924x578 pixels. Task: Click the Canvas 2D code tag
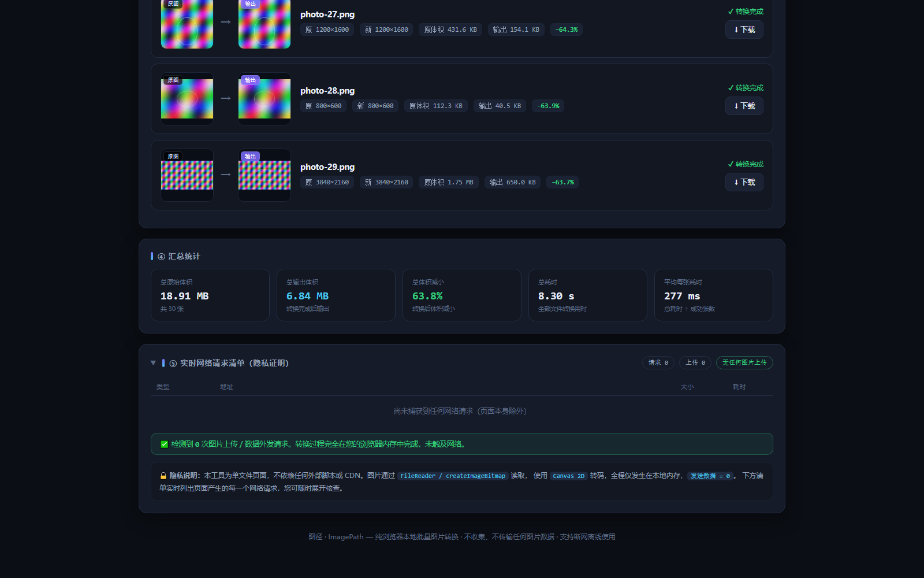569,476
